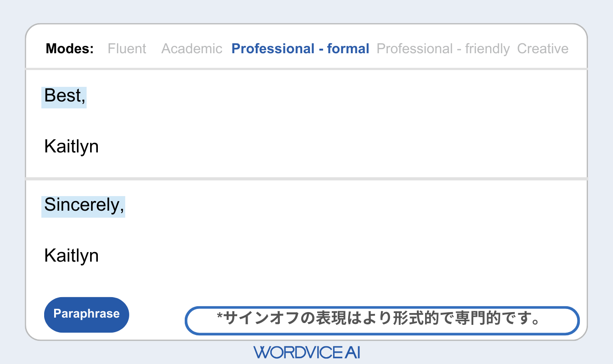Image resolution: width=613 pixels, height=364 pixels.
Task: Click "Kaitlyn" in the input text
Action: coord(71,147)
